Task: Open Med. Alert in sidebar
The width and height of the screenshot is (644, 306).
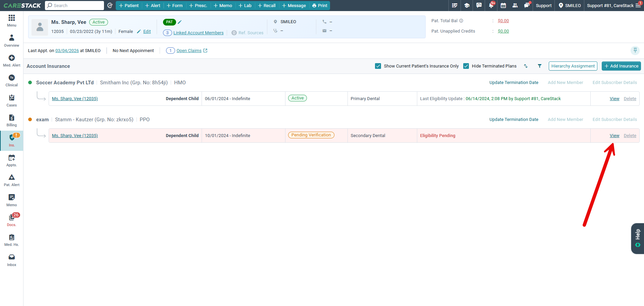Action: click(x=12, y=61)
